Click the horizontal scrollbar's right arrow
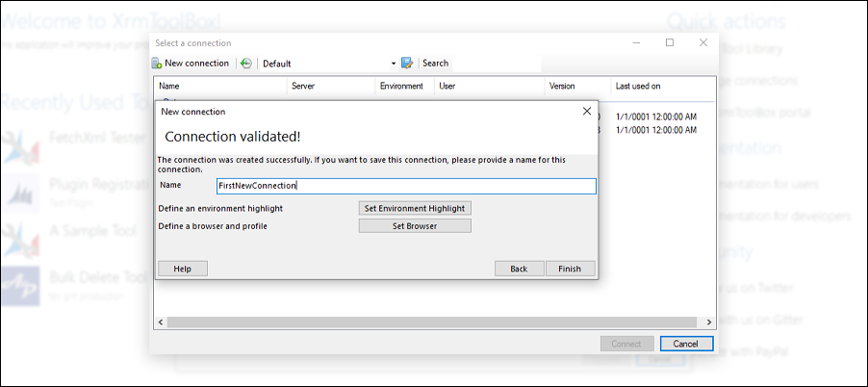Viewport: 868px width, 387px height. (709, 322)
